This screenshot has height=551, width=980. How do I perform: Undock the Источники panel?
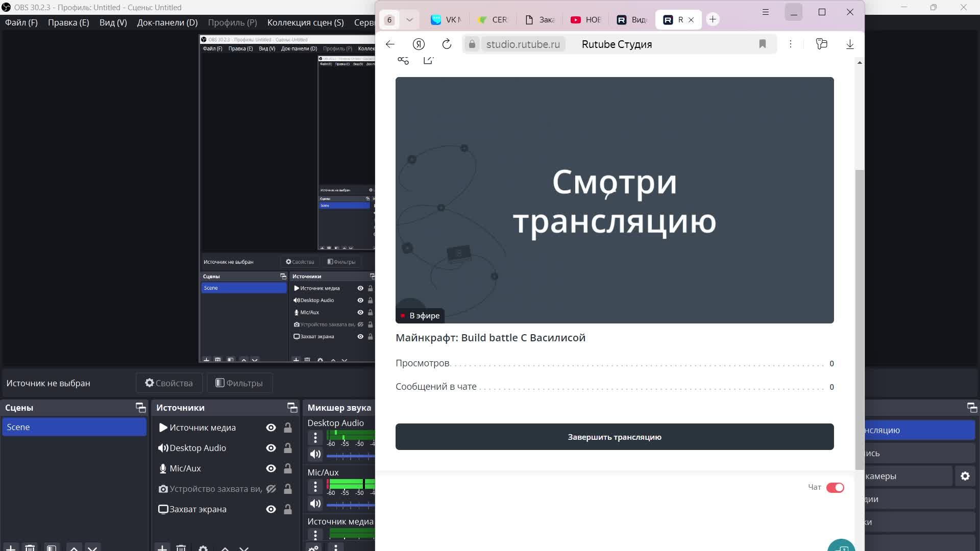tap(292, 407)
